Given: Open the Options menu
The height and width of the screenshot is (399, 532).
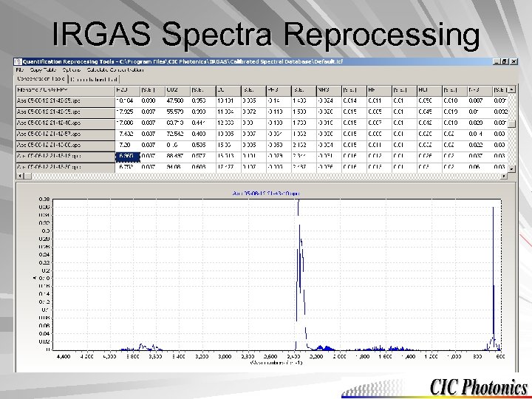Looking at the screenshot, I should pyautogui.click(x=71, y=70).
